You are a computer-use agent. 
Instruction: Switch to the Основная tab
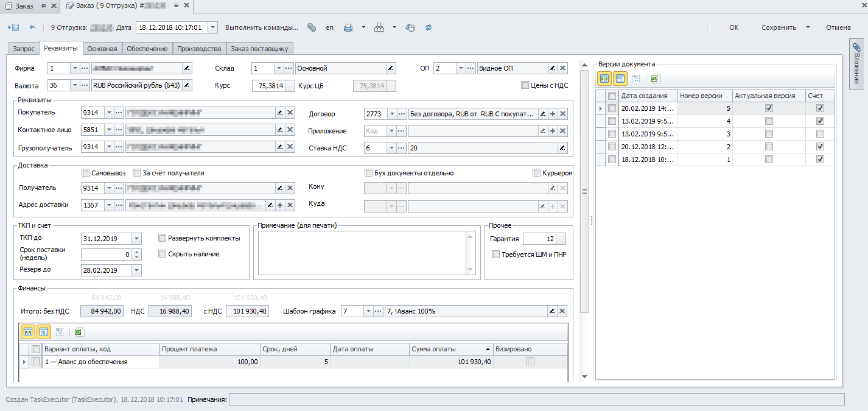102,49
